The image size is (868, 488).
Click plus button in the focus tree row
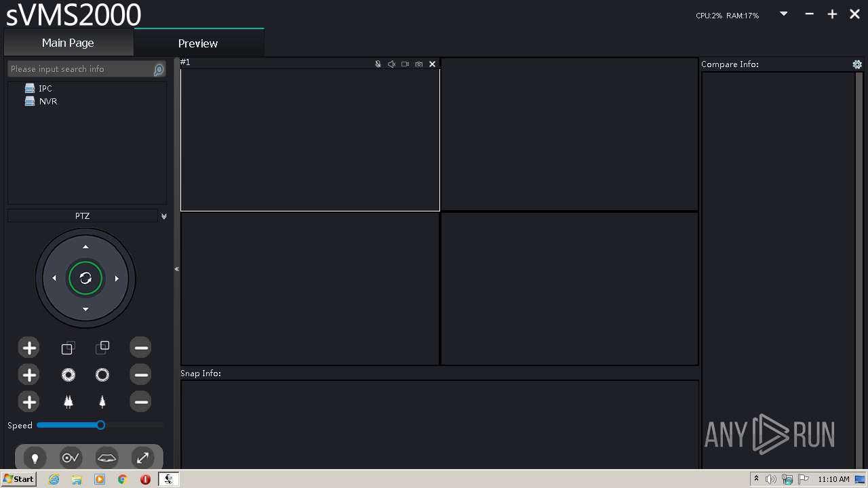pos(29,402)
